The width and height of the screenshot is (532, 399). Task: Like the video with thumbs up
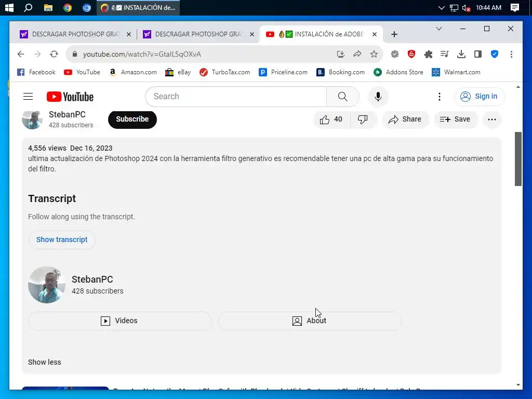pos(331,119)
